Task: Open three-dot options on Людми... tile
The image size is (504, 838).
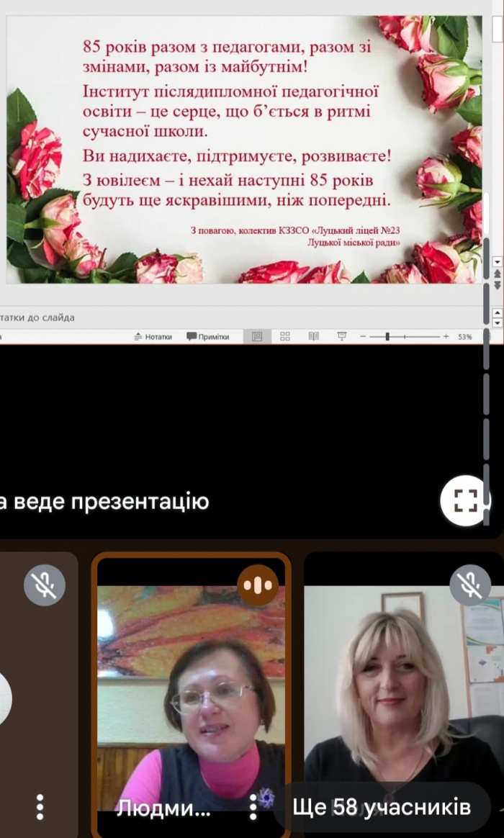Action: 253,807
